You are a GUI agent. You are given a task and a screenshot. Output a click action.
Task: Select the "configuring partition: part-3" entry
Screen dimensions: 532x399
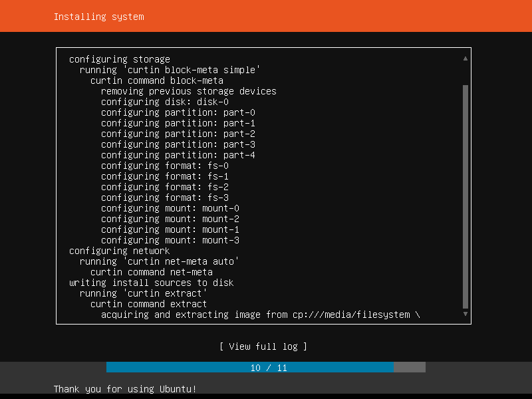pyautogui.click(x=178, y=144)
